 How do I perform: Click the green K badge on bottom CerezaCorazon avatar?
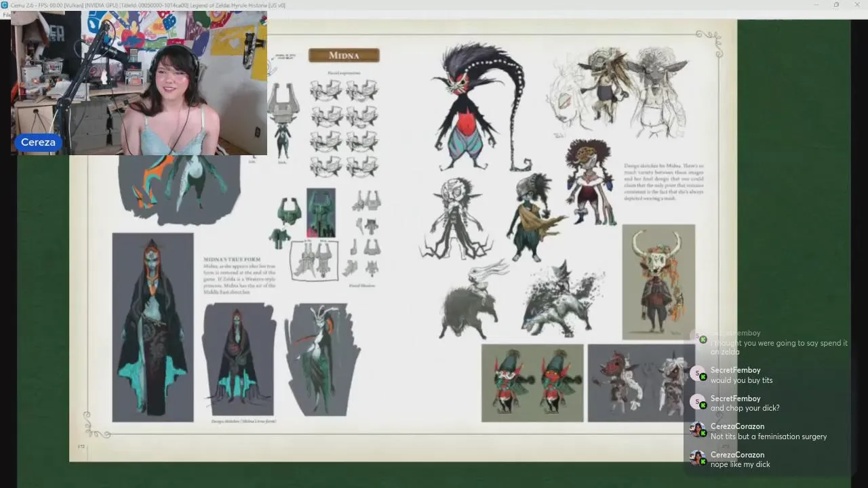703,462
